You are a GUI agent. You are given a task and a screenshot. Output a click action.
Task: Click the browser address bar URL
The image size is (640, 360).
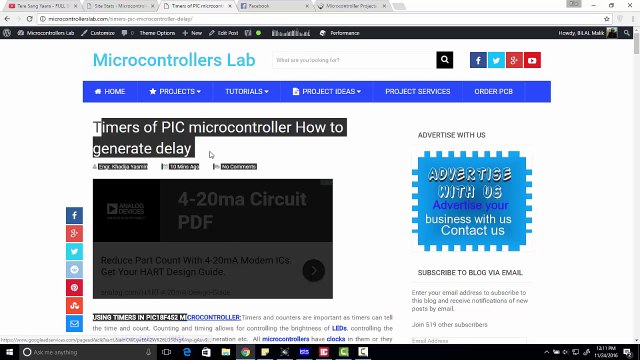(120, 19)
